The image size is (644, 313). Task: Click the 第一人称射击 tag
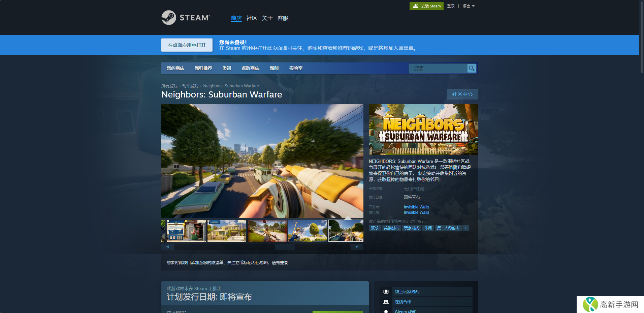pos(448,228)
